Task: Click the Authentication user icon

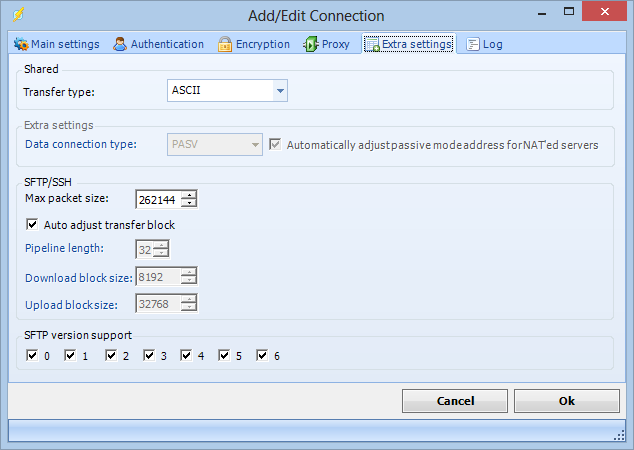Action: [x=120, y=44]
